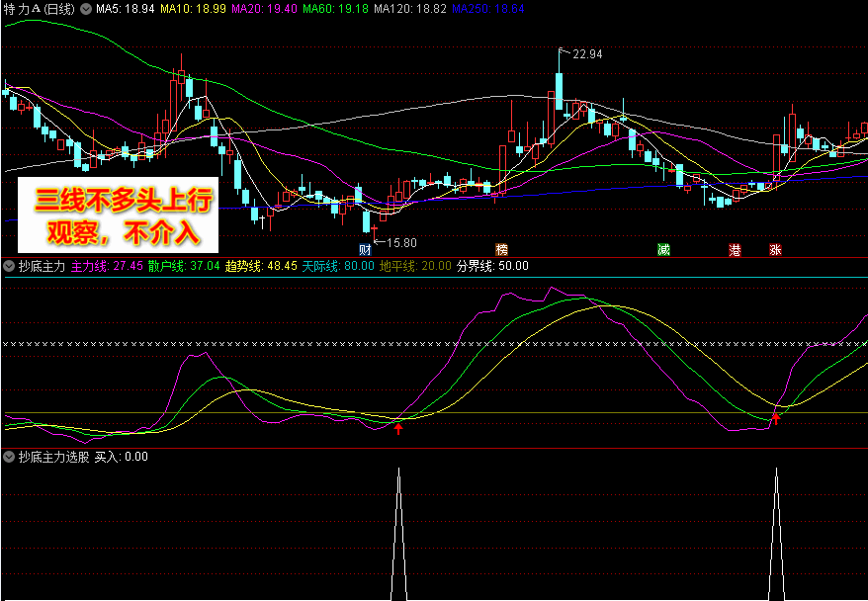Click the 涨 event marker icon
The height and width of the screenshot is (601, 868).
click(x=775, y=249)
